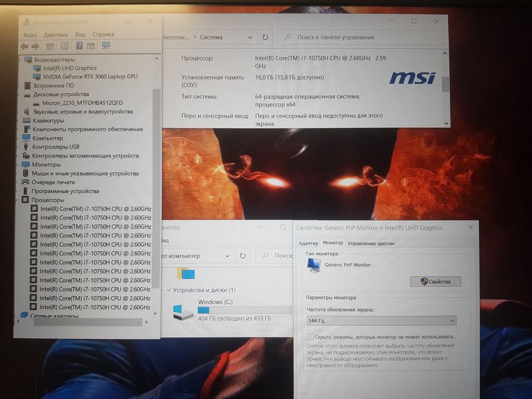The height and width of the screenshot is (399, 532).
Task: Click the blue Help icon in Device Manager toolbar
Action: pyautogui.click(x=79, y=46)
